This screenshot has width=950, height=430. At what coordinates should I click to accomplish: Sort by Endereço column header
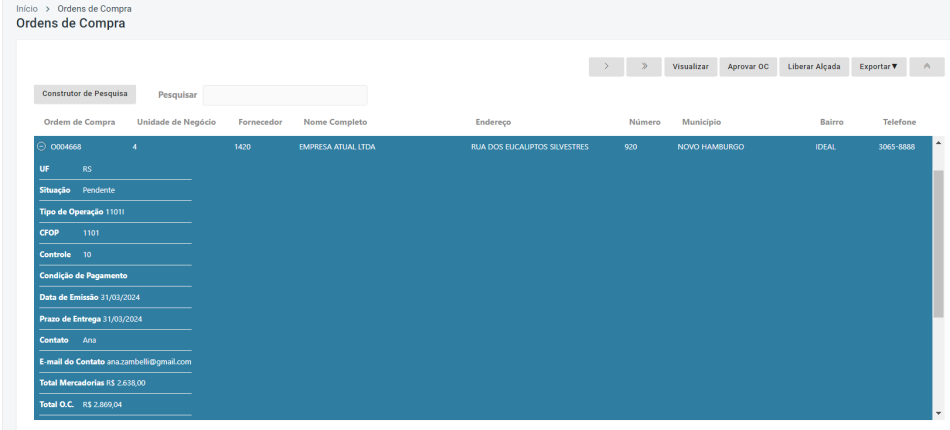tap(493, 122)
